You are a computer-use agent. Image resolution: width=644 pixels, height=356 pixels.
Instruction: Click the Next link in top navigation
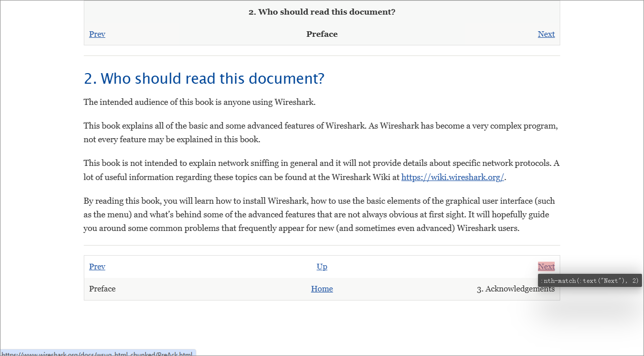[x=546, y=34]
